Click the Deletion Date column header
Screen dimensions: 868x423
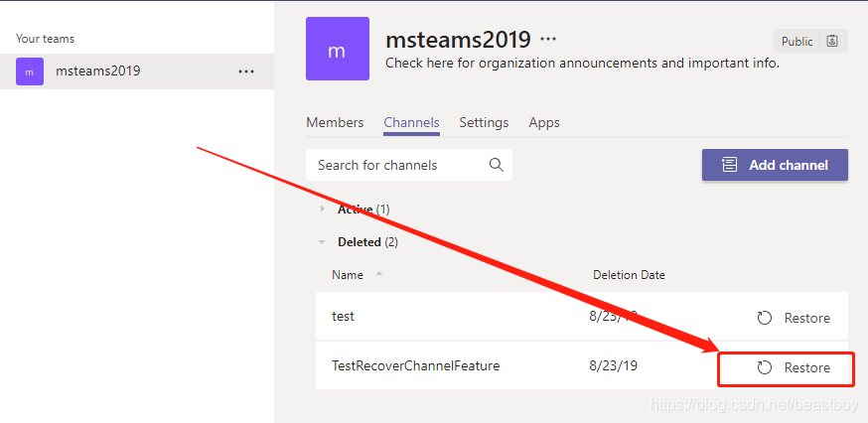click(629, 275)
